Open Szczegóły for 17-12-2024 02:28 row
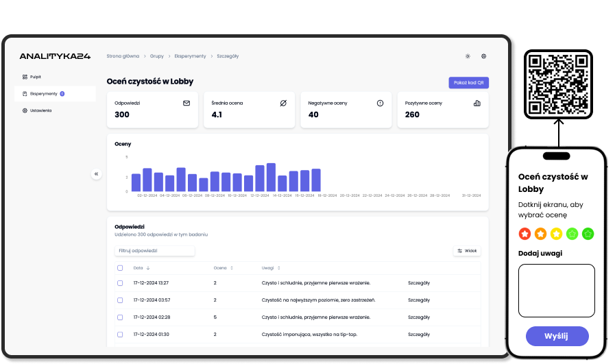 tap(419, 317)
